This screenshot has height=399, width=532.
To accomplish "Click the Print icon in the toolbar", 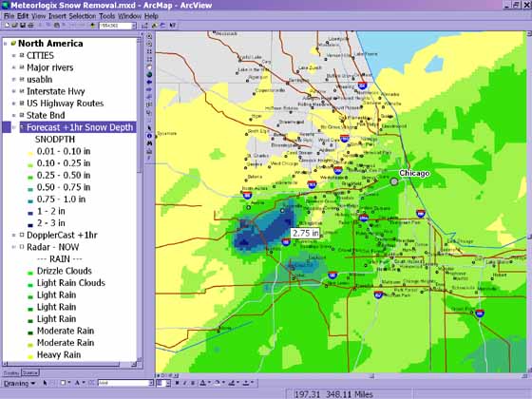I will tap(30, 26).
